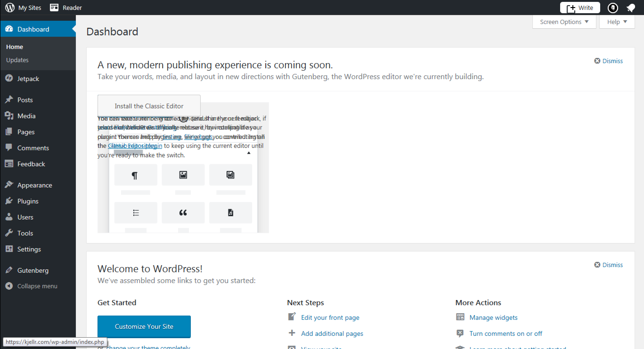Dismiss the Gutenberg publishing notice

coord(608,61)
